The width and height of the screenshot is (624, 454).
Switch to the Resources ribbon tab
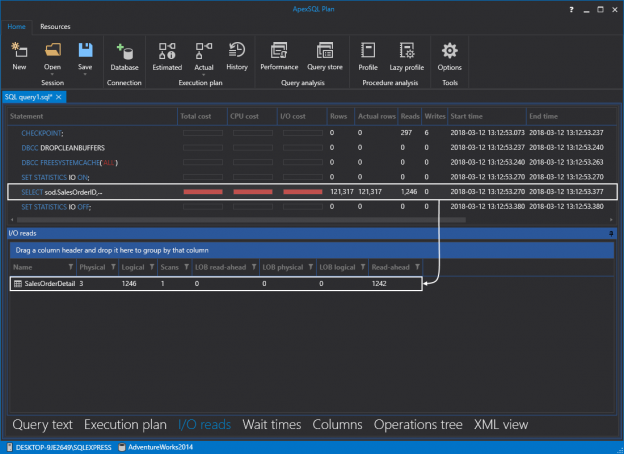click(x=55, y=27)
